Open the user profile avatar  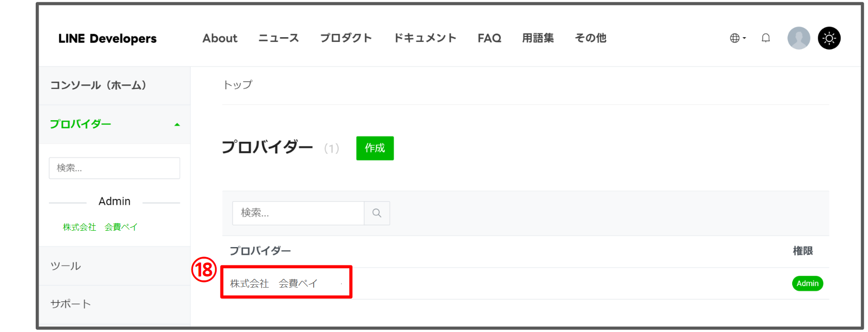(x=799, y=38)
